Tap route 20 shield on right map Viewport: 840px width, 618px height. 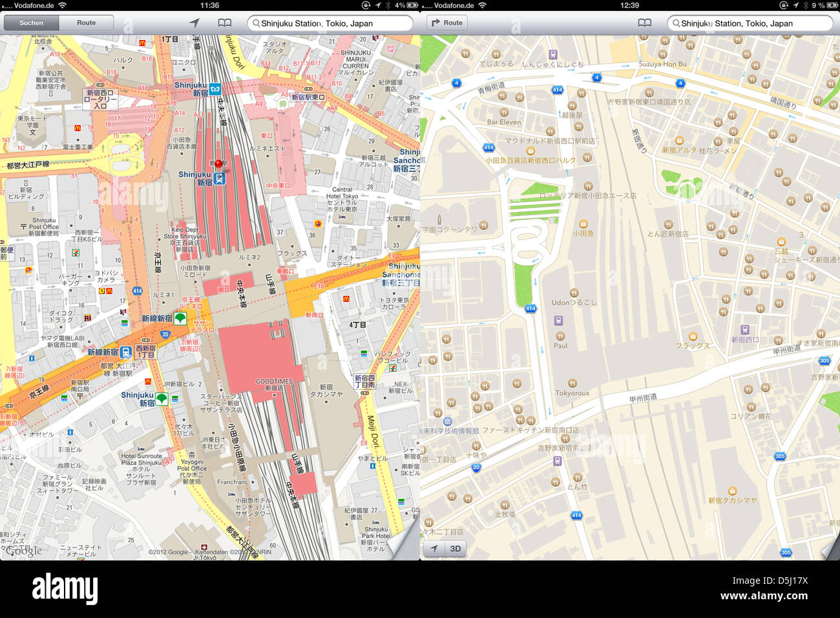(476, 467)
